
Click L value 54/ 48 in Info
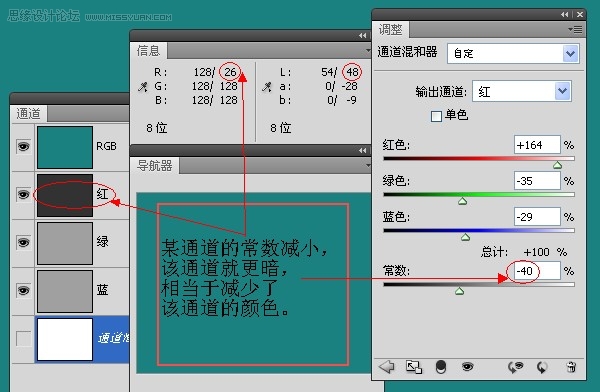[340, 72]
